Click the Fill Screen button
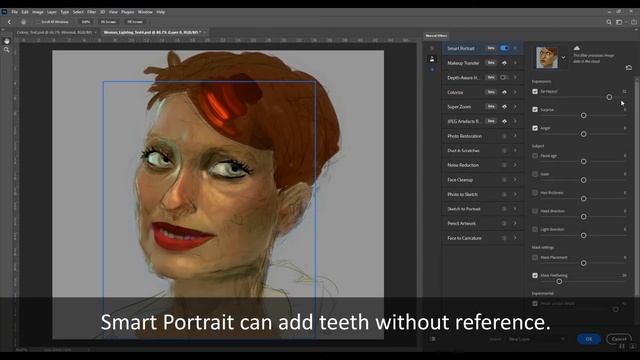 tap(135, 22)
